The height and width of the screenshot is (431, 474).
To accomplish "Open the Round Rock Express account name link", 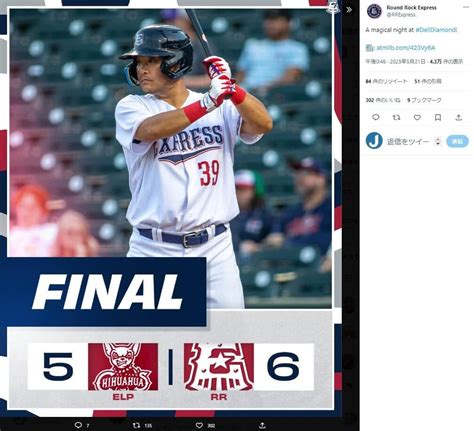I will coord(411,7).
